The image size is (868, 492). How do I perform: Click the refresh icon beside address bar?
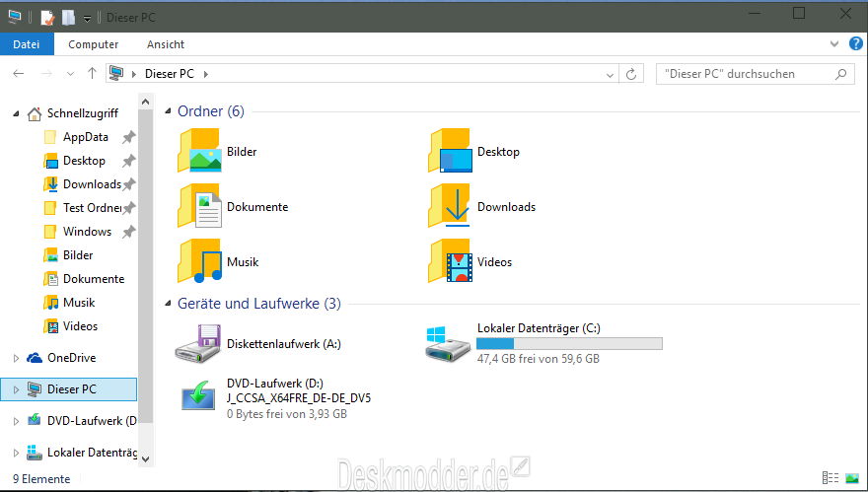[x=631, y=74]
